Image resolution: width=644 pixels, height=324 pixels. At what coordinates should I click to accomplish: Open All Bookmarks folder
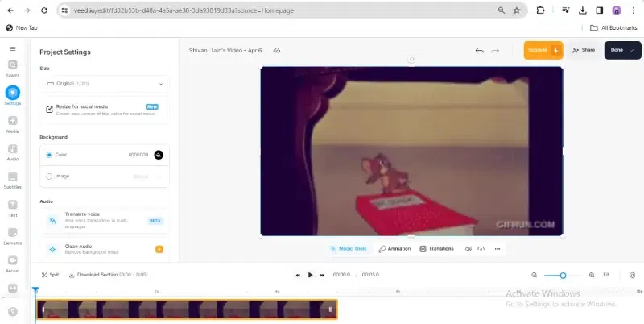(x=613, y=28)
